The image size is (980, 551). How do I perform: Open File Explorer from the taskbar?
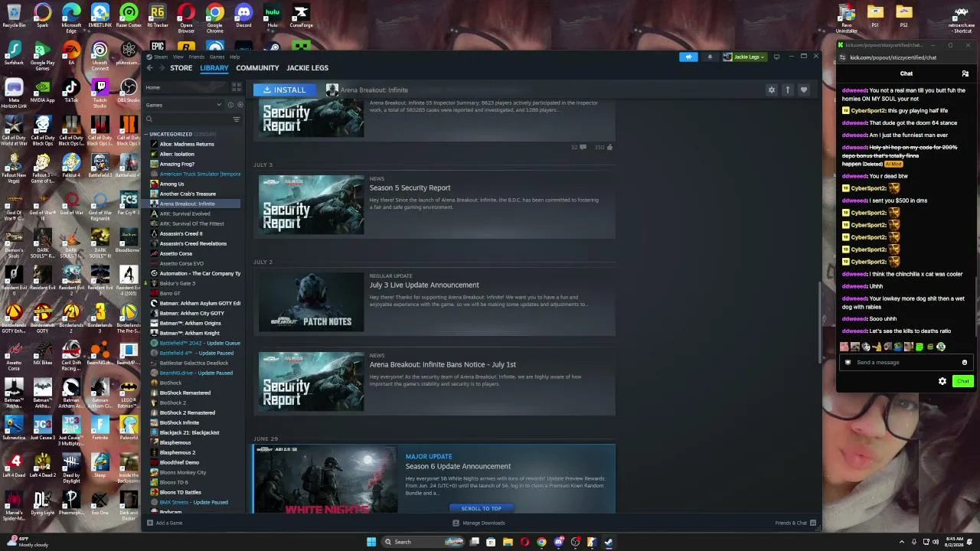coord(508,542)
